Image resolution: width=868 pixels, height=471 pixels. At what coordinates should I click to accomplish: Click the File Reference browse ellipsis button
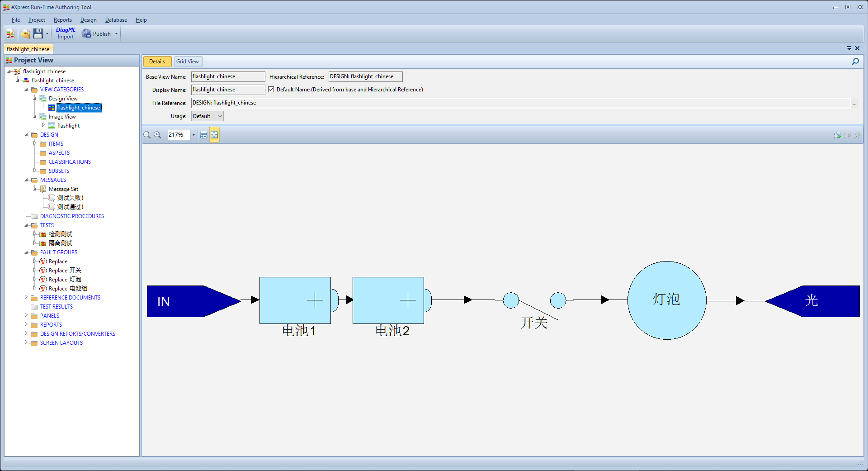tap(854, 104)
